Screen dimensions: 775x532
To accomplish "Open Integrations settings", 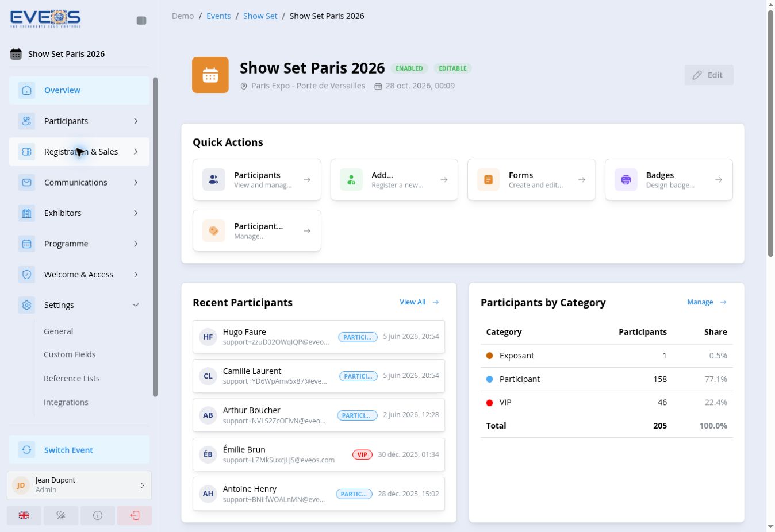I will click(x=66, y=402).
